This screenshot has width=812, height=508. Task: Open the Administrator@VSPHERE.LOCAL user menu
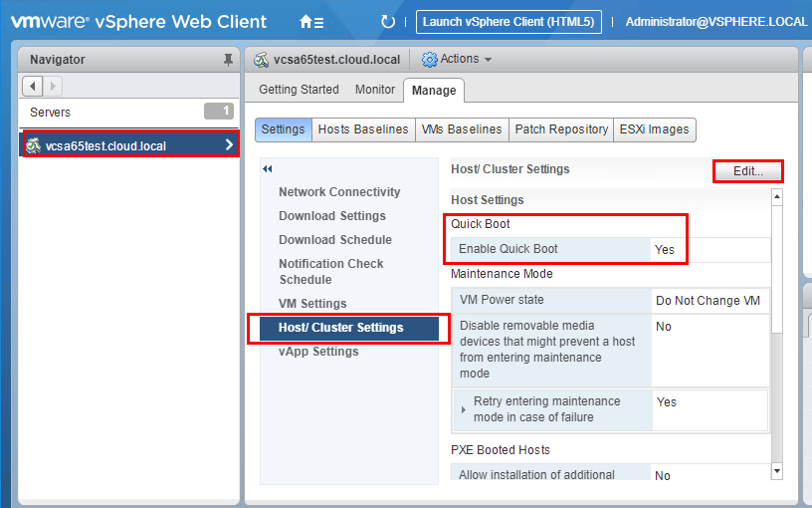click(x=717, y=22)
